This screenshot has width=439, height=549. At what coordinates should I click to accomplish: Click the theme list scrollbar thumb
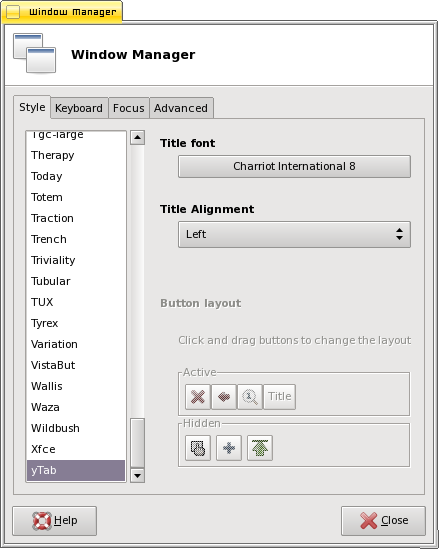click(x=138, y=443)
